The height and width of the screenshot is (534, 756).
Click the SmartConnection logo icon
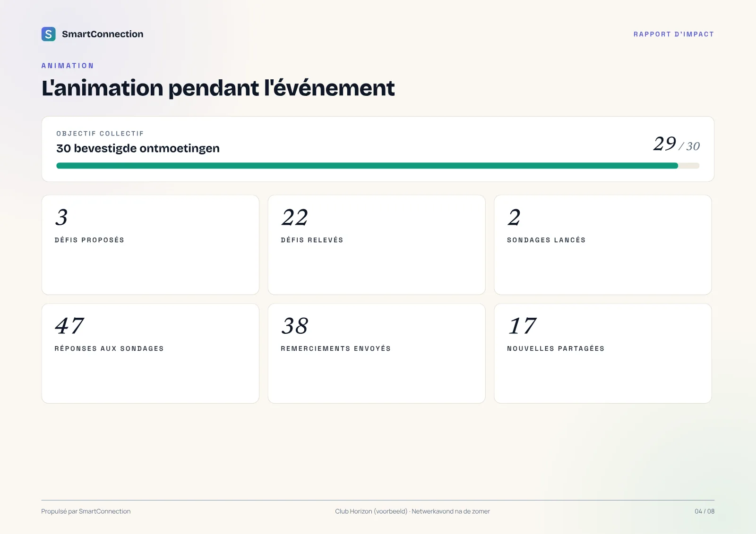[x=48, y=34]
